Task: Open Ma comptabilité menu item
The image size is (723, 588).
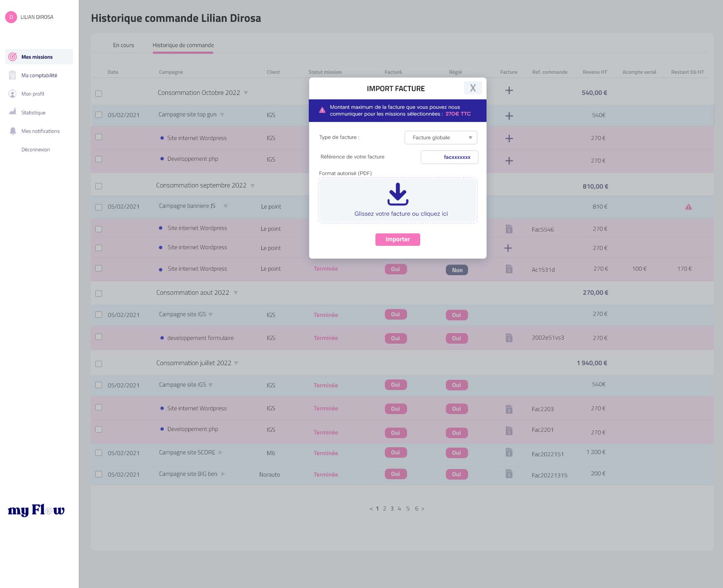Action: [x=39, y=75]
